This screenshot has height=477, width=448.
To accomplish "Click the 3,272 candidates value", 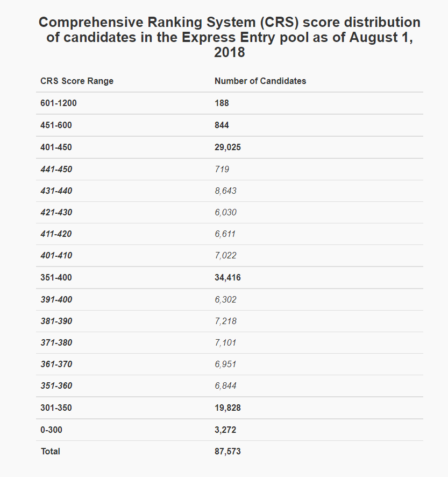I will click(225, 430).
